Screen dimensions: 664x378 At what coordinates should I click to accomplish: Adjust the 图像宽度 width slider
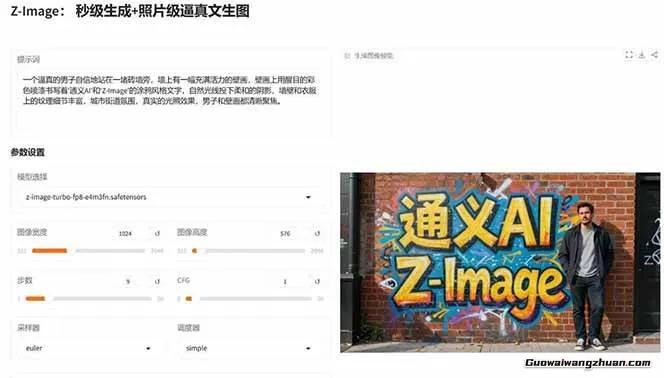(x=89, y=251)
